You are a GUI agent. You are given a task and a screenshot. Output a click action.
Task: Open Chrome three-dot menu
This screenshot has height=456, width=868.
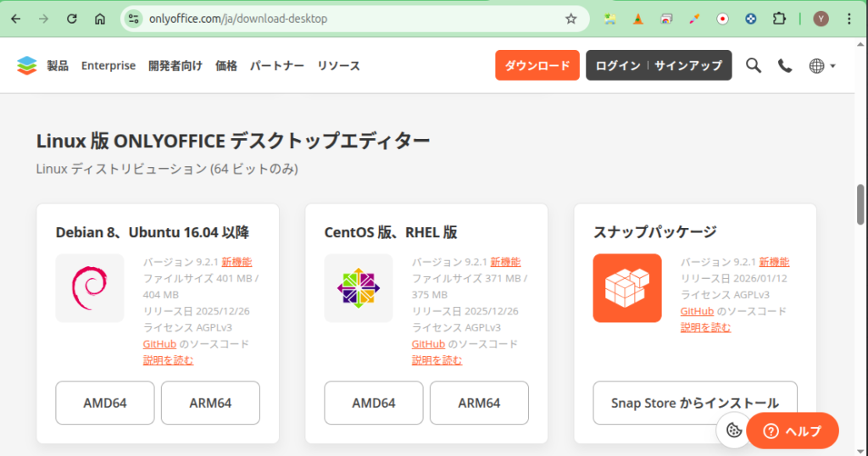850,19
